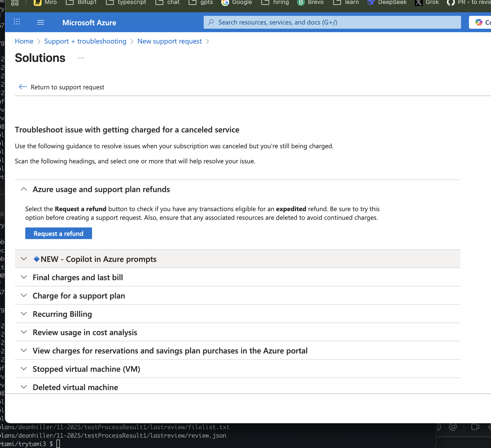Focus the Search resources, services, and docs box

point(332,22)
